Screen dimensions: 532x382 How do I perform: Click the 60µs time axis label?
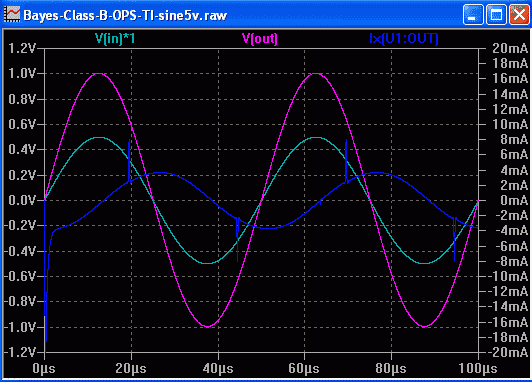(x=304, y=368)
